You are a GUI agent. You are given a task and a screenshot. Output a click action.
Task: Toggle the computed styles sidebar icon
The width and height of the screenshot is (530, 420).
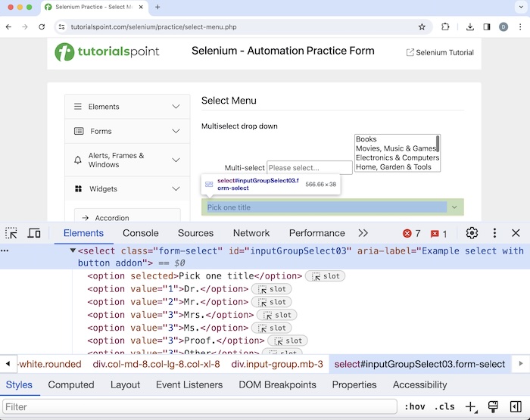pos(516,407)
